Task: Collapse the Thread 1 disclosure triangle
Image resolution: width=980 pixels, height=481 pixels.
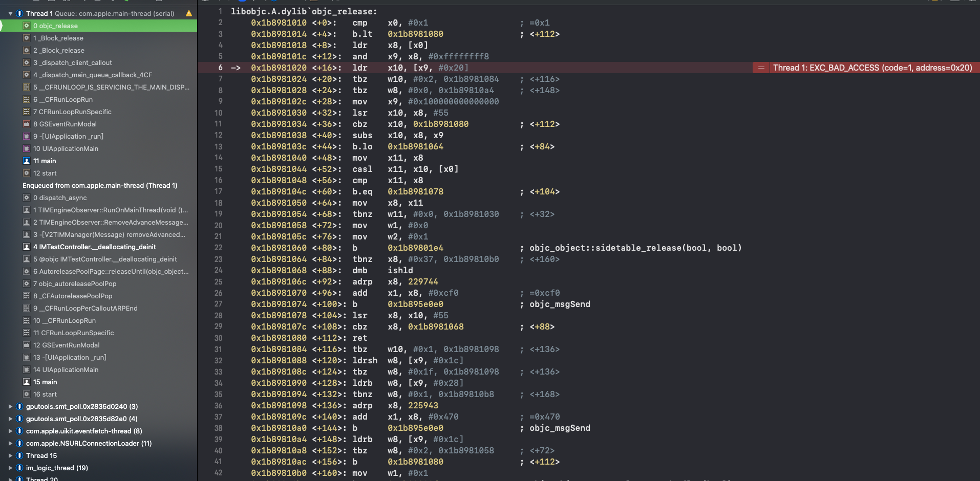Action: point(10,13)
